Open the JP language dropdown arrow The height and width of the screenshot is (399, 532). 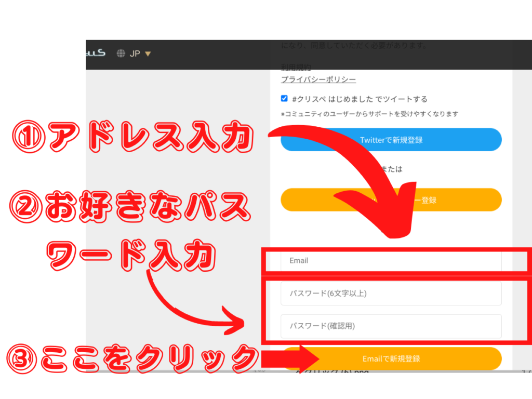tap(148, 54)
